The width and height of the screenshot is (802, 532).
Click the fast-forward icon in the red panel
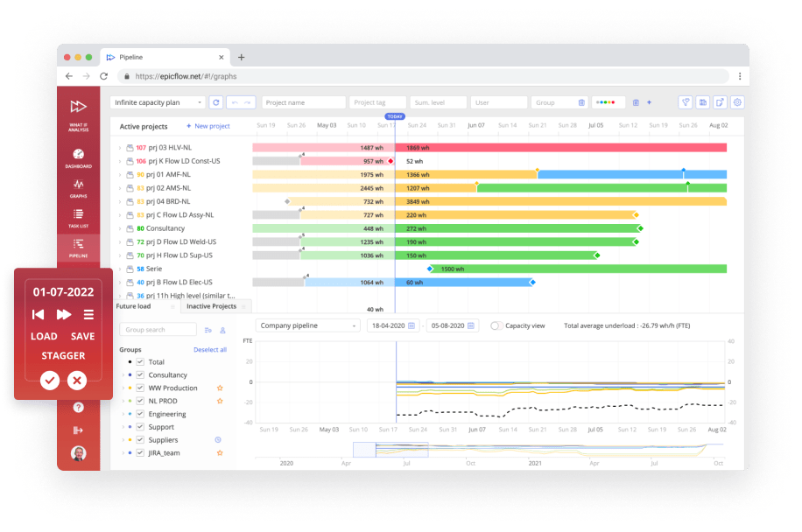63,314
